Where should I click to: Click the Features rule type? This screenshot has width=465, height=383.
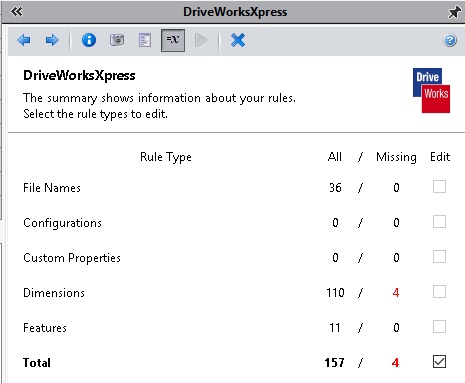[x=45, y=328]
